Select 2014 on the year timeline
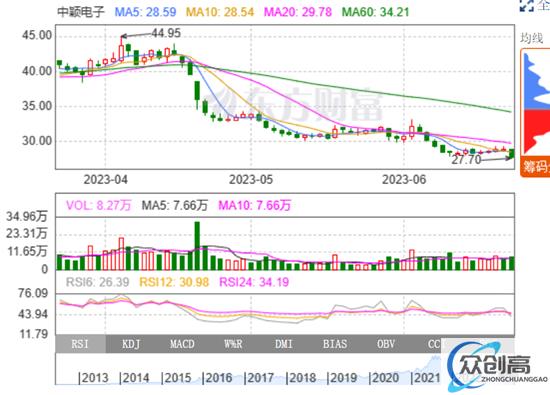The image size is (550, 395). click(x=135, y=378)
